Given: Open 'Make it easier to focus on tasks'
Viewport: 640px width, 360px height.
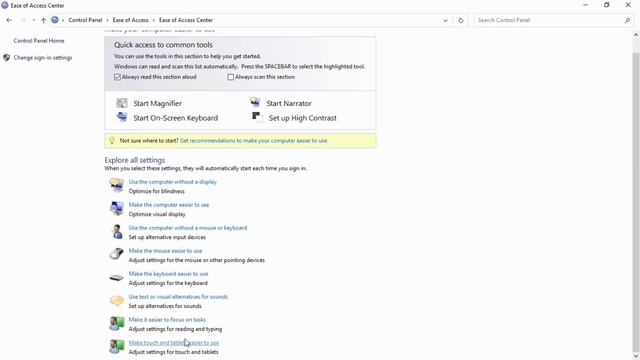Looking at the screenshot, I should click(167, 320).
